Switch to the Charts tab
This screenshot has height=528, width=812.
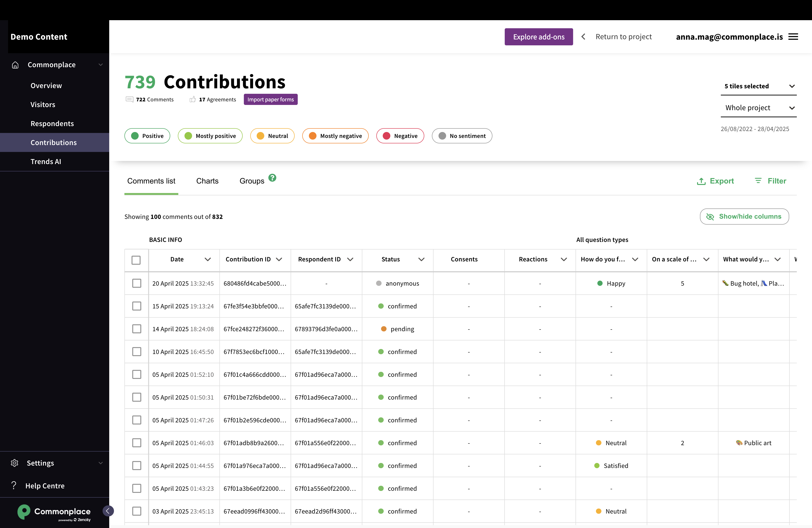click(207, 181)
